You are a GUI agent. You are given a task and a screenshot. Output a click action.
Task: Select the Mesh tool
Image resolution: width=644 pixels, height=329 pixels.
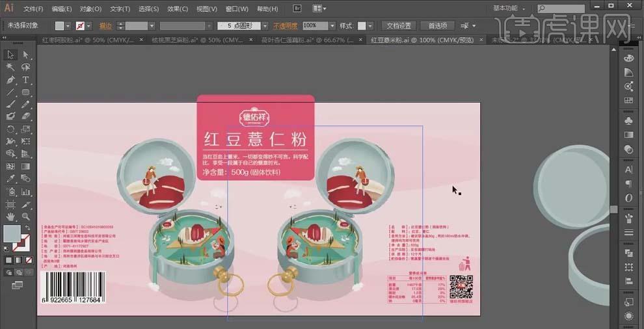click(10, 166)
